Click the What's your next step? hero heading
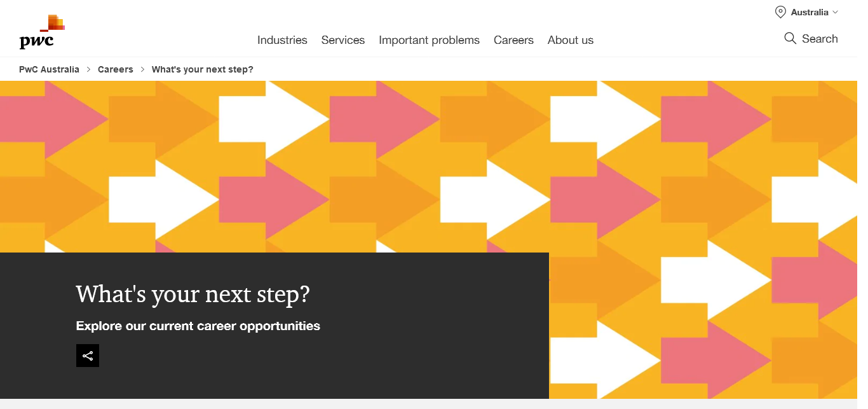This screenshot has height=409, width=868. click(x=193, y=295)
